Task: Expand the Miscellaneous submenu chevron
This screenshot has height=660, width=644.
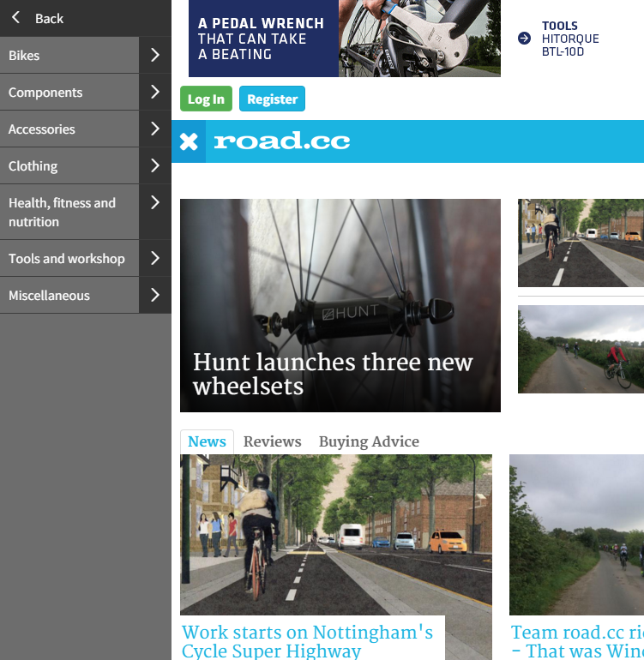Action: 155,295
